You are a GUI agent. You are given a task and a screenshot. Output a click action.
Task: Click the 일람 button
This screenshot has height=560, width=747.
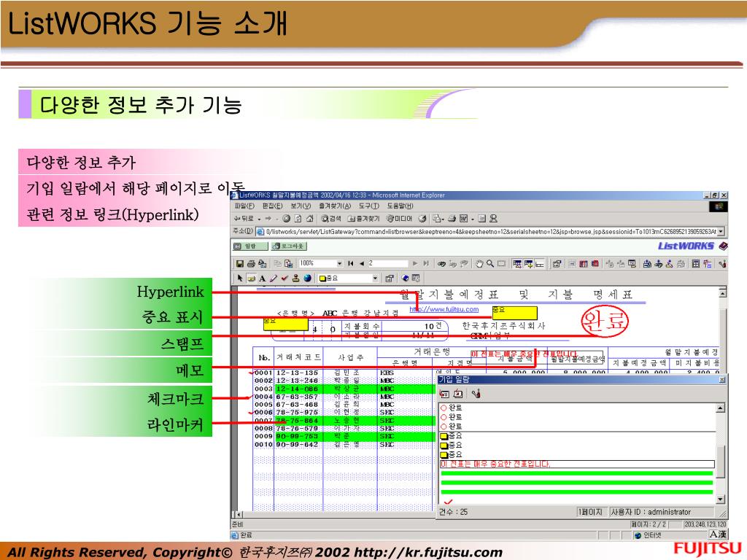249,246
